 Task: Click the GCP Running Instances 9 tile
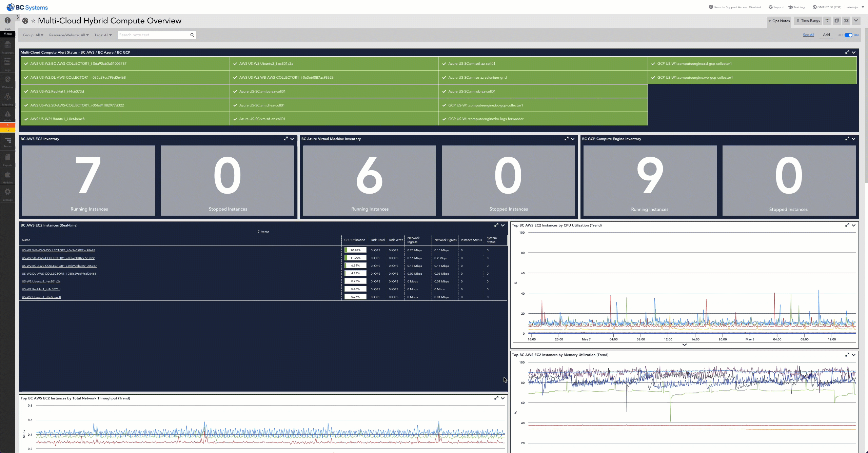tap(650, 180)
